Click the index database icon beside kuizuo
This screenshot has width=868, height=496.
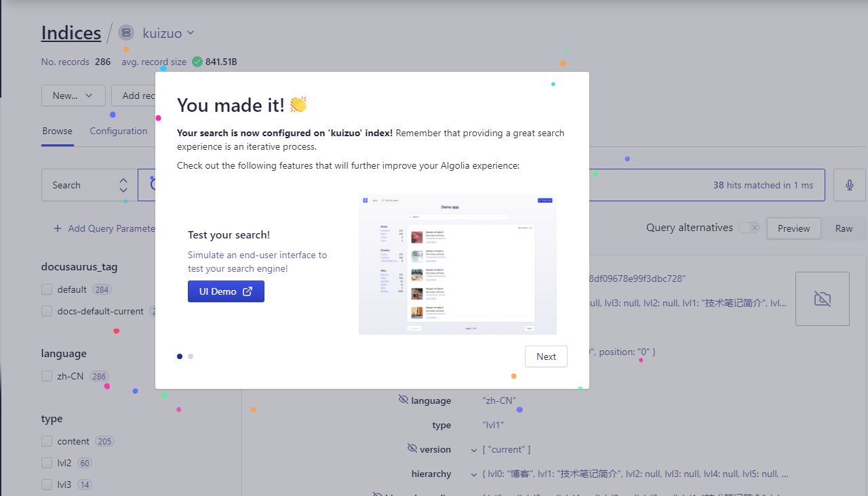click(x=126, y=33)
